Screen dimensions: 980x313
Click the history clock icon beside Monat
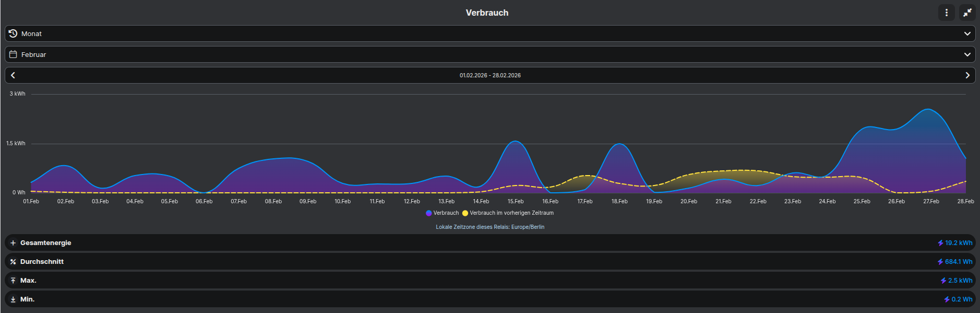tap(13, 33)
